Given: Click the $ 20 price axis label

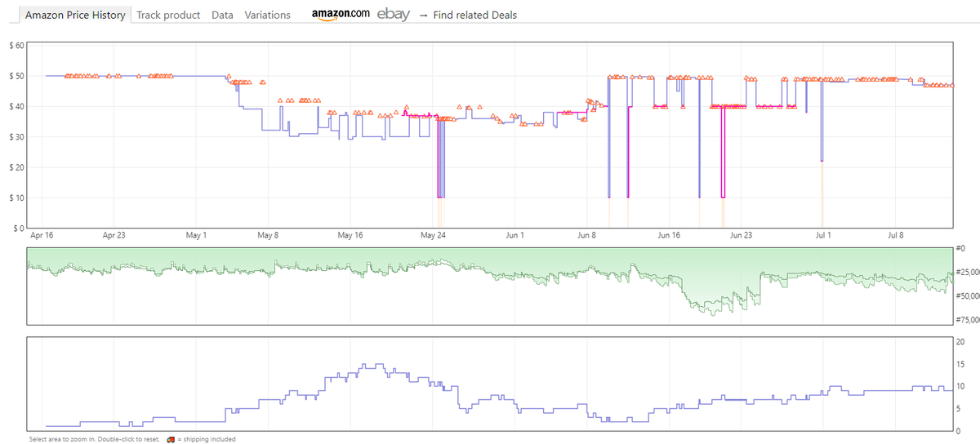Looking at the screenshot, I should pyautogui.click(x=16, y=167).
